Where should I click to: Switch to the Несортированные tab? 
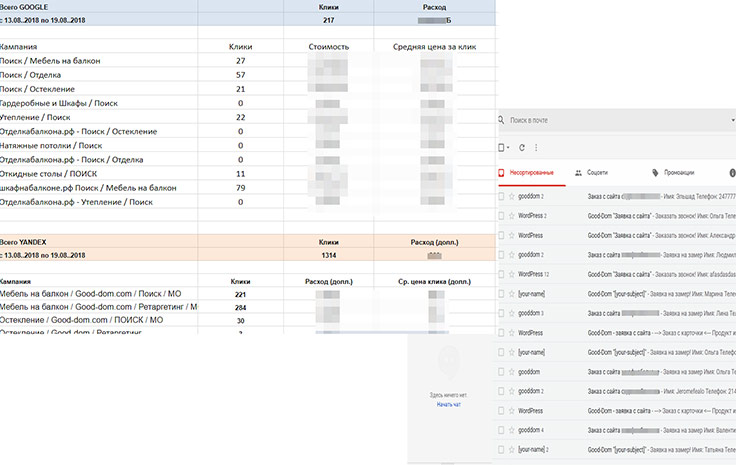tap(538, 173)
